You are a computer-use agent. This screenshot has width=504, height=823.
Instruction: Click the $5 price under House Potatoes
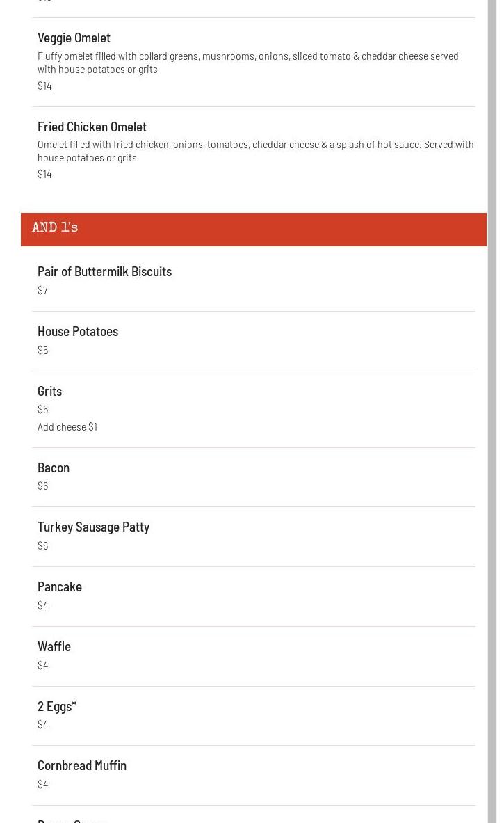42,350
